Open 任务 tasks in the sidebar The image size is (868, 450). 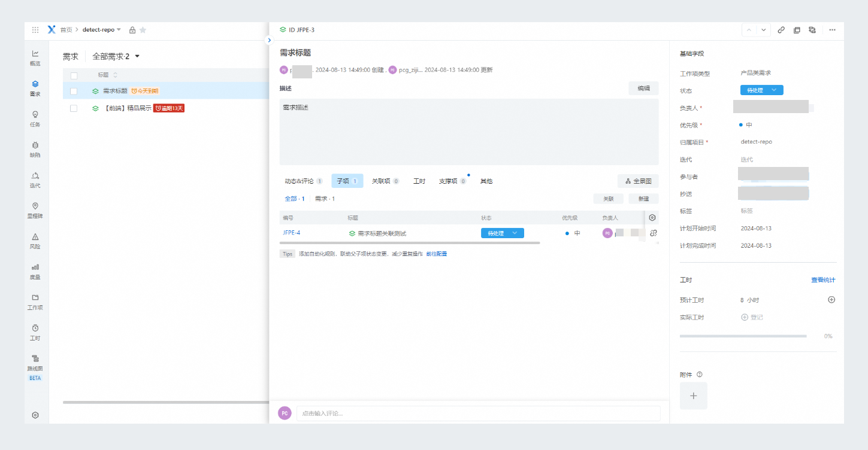[x=35, y=119]
